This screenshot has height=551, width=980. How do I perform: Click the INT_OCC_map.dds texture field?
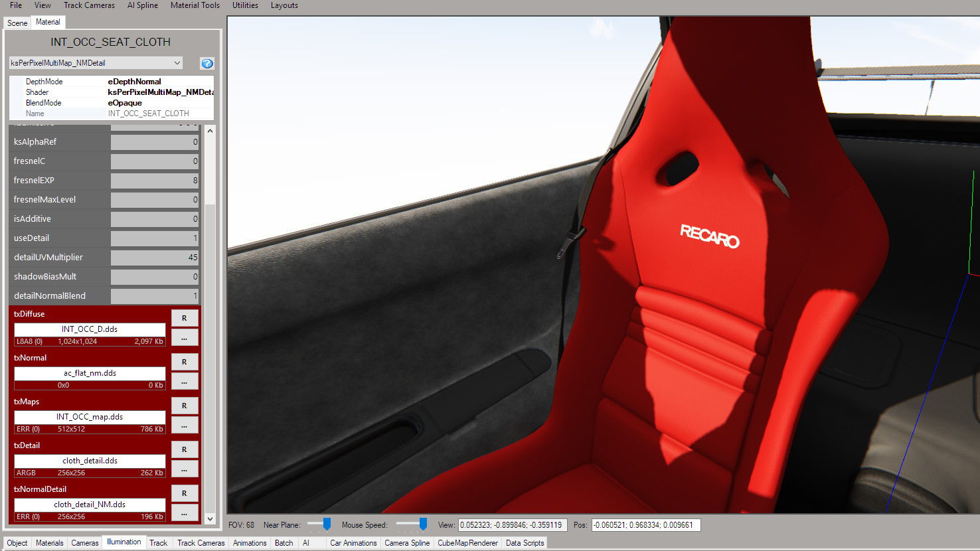point(90,417)
